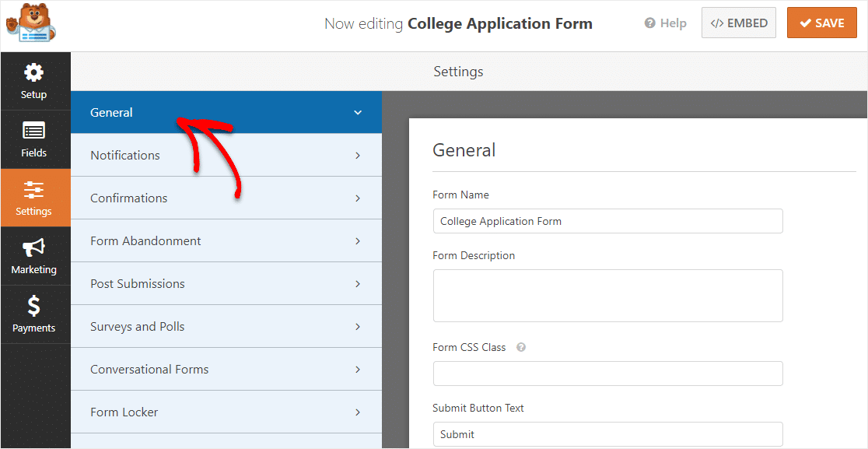Open the Setup gear icon
Viewport: 868px width, 449px height.
pyautogui.click(x=33, y=72)
